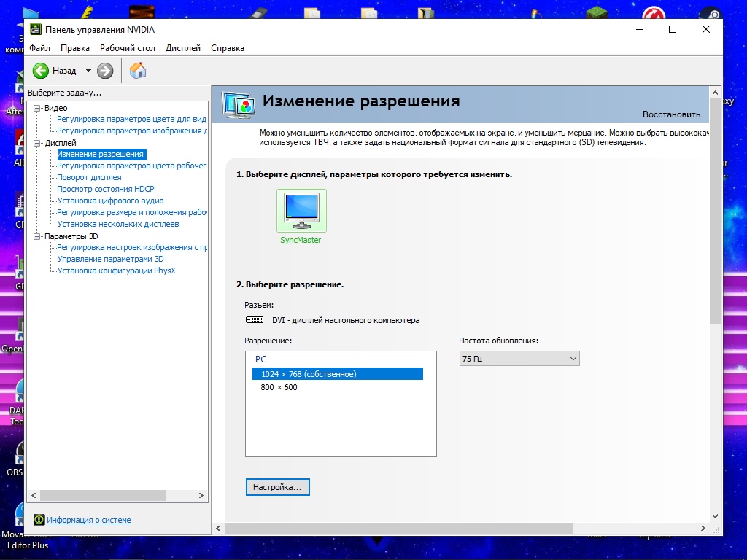Click the Восстановить link
This screenshot has height=560, width=747.
pos(673,114)
